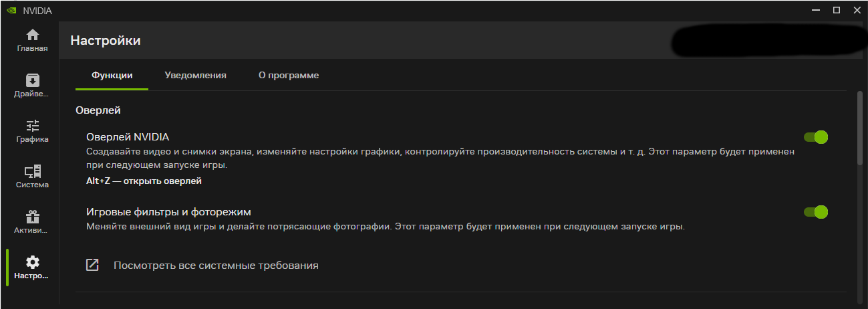Click the Оверлей NVIDIA setting title
The image size is (868, 309).
[128, 136]
